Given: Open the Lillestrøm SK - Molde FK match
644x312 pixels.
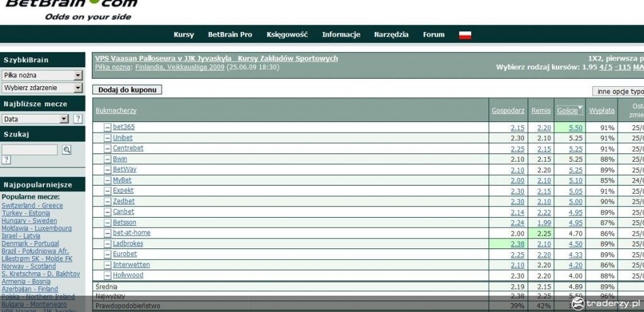Looking at the screenshot, I should pyautogui.click(x=37, y=259).
